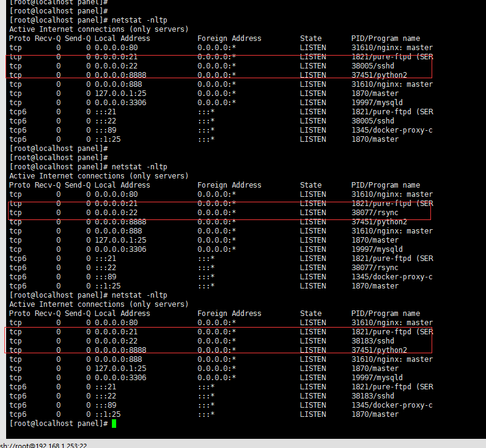Select 38077/rsync on the 0.0.0.0:22 line

[x=375, y=213]
